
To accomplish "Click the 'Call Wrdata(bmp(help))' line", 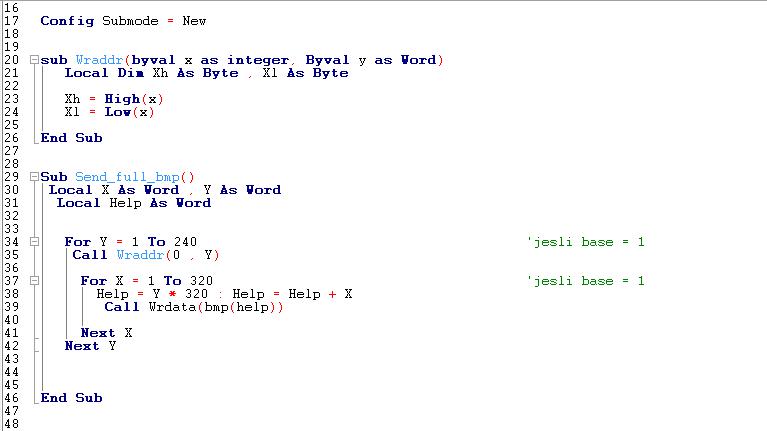I will [x=194, y=307].
